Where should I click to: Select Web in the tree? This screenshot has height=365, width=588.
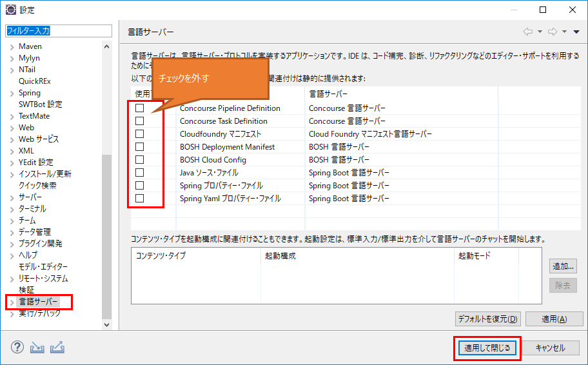click(26, 128)
